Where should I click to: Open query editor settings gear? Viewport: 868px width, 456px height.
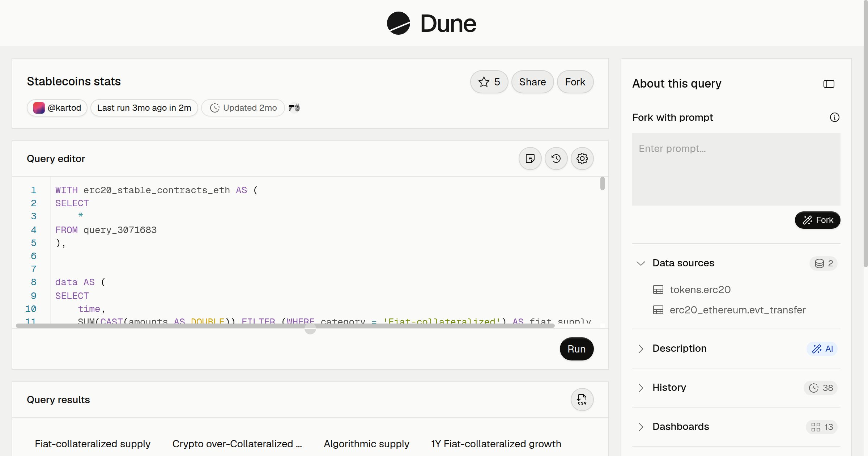(x=582, y=159)
